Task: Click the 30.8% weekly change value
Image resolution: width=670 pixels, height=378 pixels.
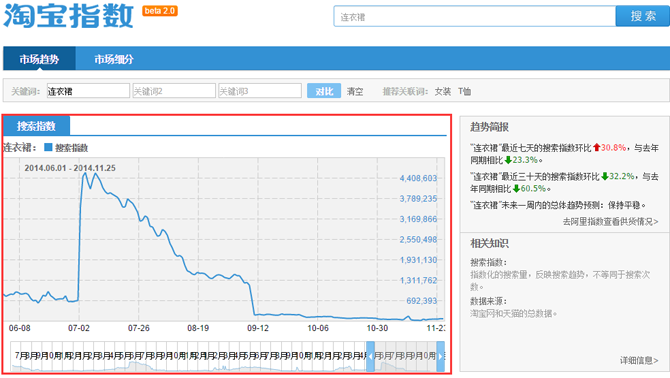Action: coord(614,148)
